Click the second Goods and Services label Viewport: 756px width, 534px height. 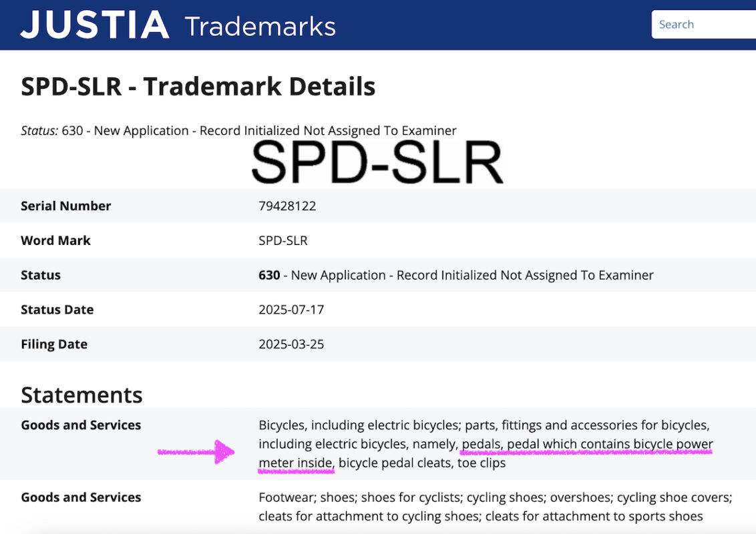click(x=81, y=497)
